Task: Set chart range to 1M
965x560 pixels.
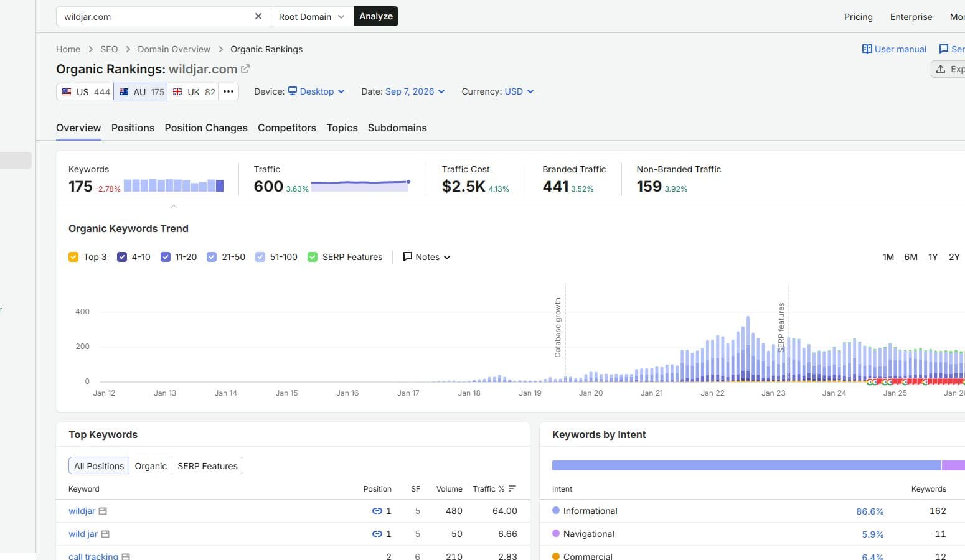Action: [888, 257]
